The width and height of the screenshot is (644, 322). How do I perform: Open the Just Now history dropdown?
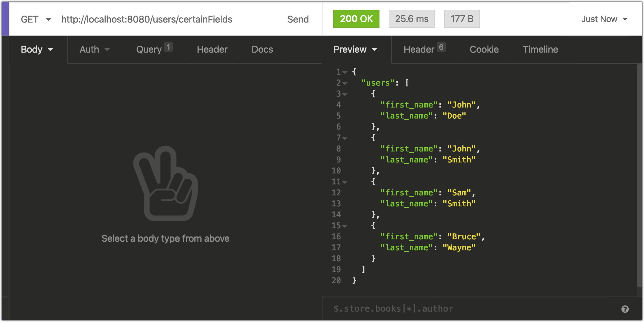click(x=604, y=19)
